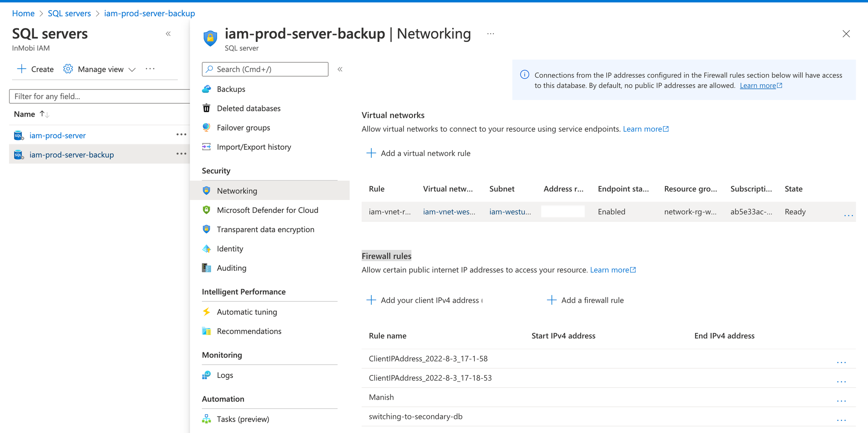Click the info icon in the banner
Viewport: 868px width, 433px height.
(x=525, y=75)
